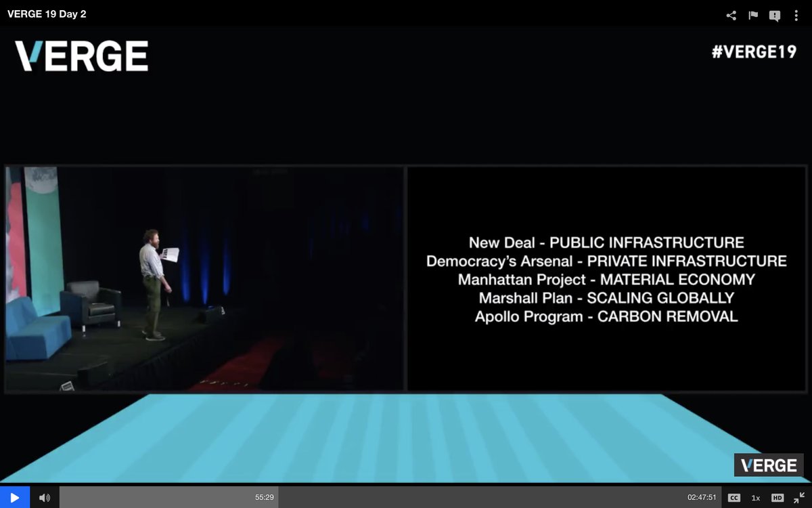
Task: Seek along the video progress bar
Action: click(x=390, y=497)
